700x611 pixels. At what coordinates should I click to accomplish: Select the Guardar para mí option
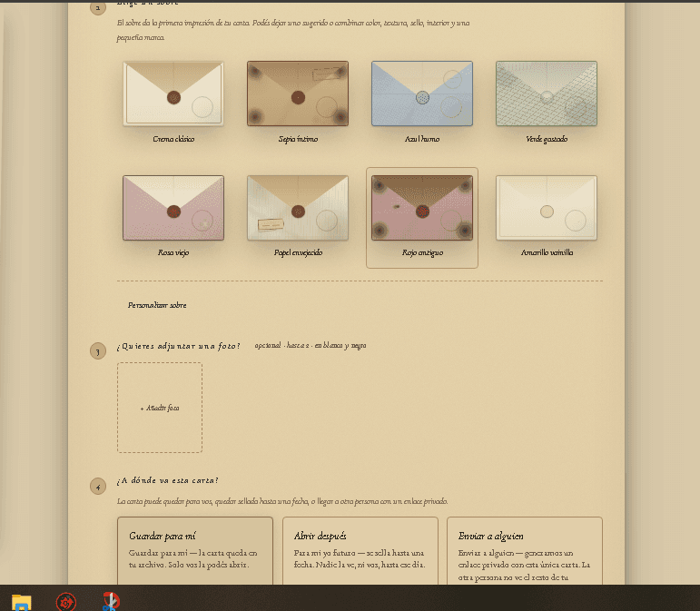point(195,551)
